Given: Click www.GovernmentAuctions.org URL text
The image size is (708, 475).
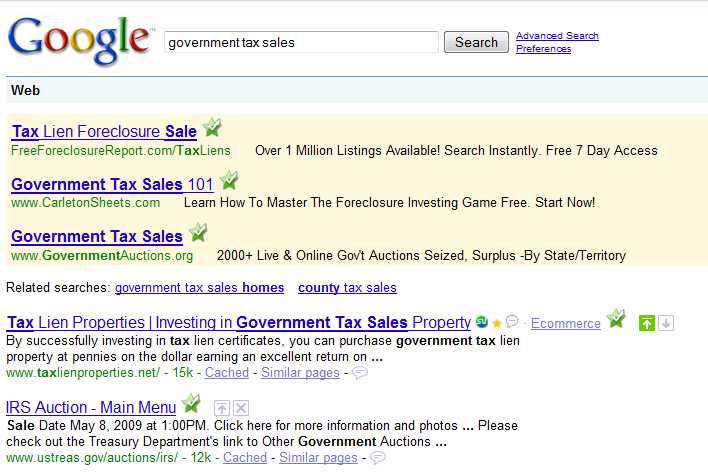Looking at the screenshot, I should pos(102,256).
